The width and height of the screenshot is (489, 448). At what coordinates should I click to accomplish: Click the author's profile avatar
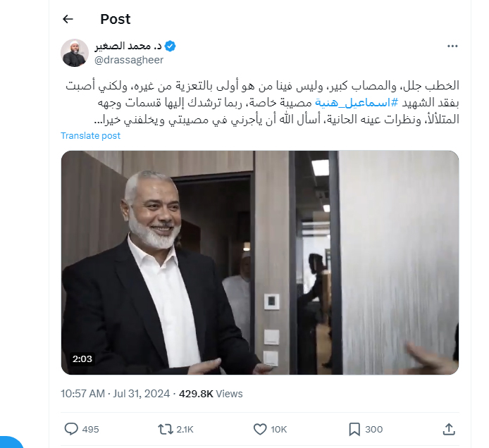pyautogui.click(x=75, y=53)
